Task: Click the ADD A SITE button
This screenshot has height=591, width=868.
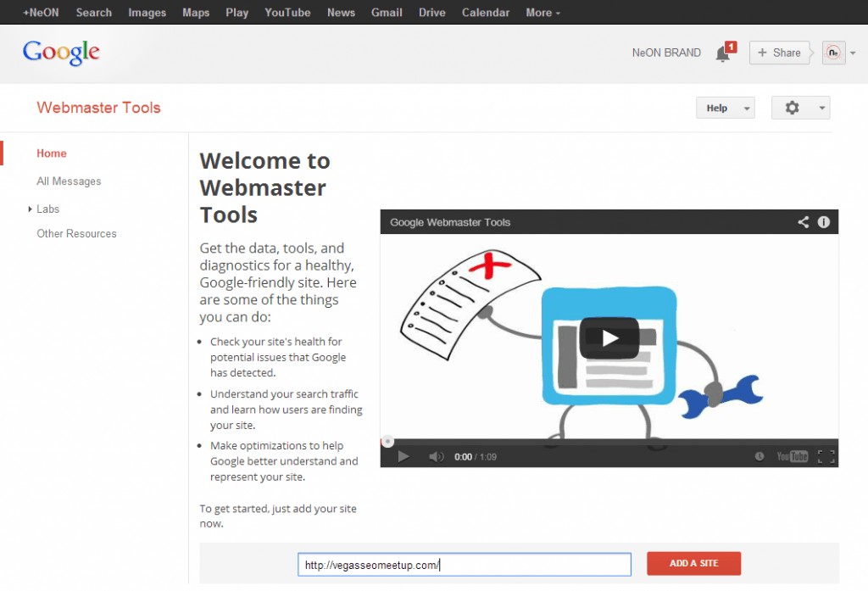Action: coord(693,563)
